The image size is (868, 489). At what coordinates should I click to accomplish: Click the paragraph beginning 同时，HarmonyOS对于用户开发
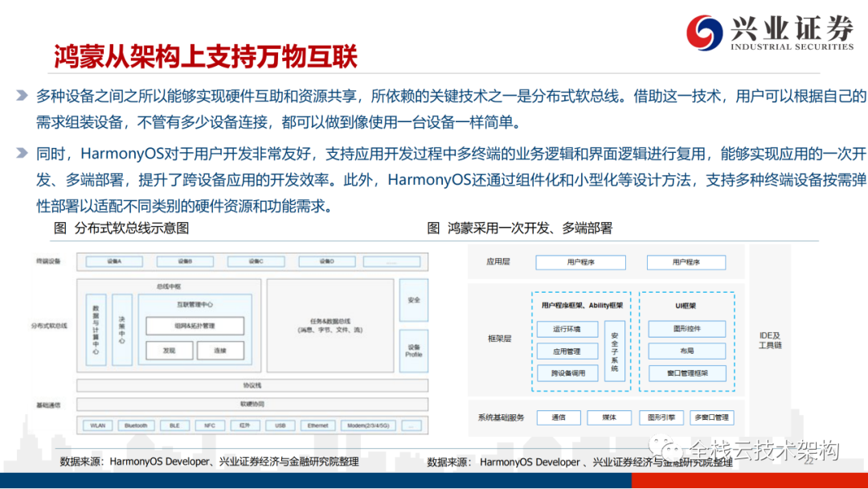[x=451, y=180]
